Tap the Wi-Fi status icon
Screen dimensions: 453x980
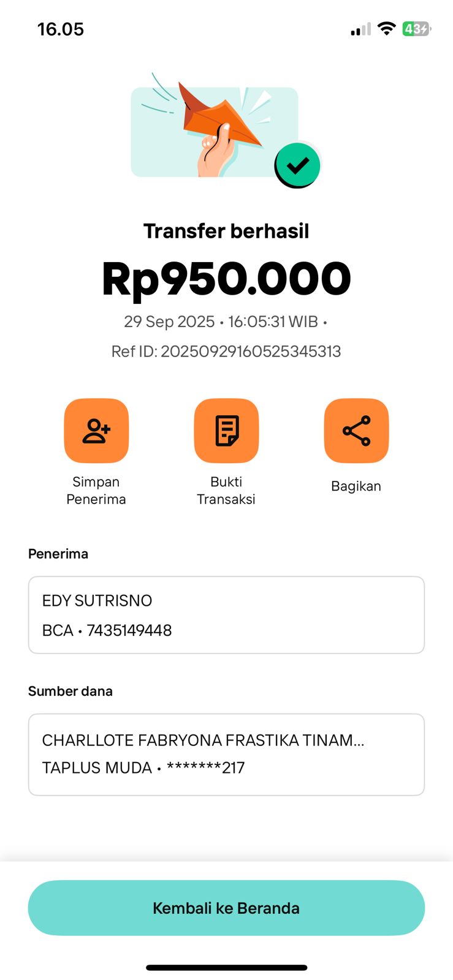pyautogui.click(x=386, y=29)
